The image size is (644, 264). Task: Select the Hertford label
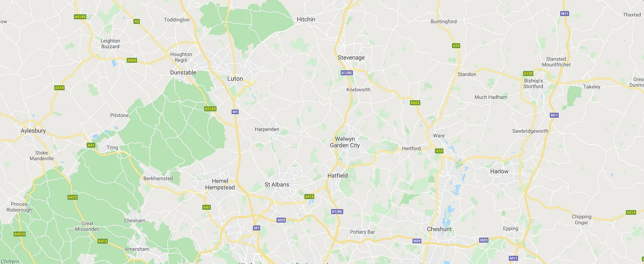(x=411, y=148)
